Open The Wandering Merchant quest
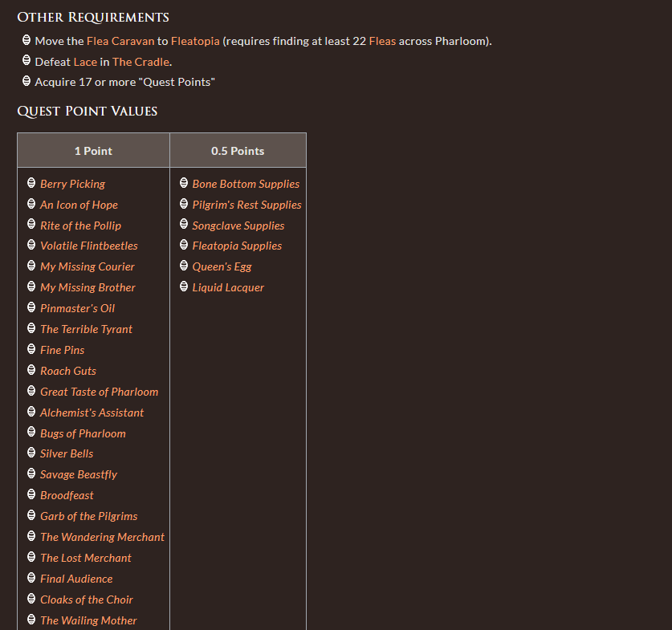The height and width of the screenshot is (630, 672). 102,537
